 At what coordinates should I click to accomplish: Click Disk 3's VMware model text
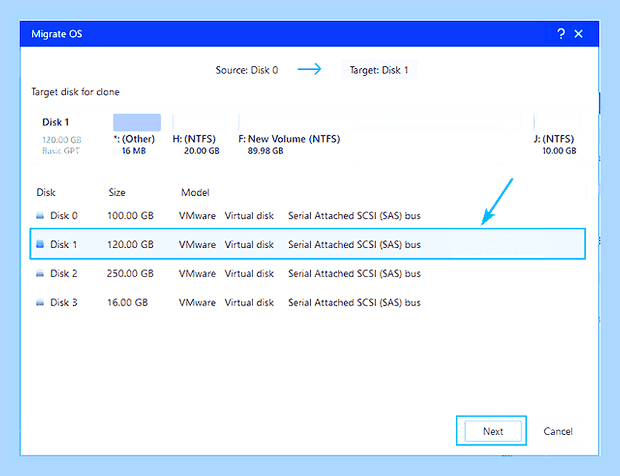(197, 302)
